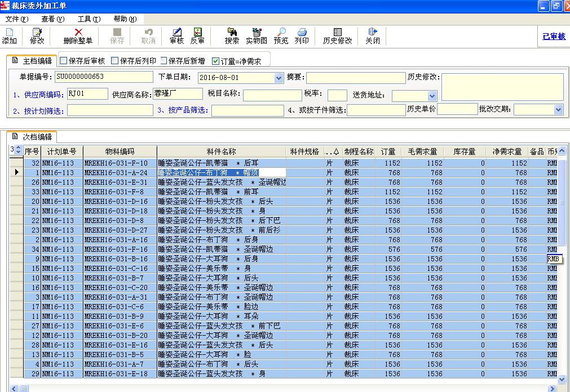This screenshot has height=392, width=570.
Task: Click the horizontal scrollbar left arrow
Action: coord(14,389)
